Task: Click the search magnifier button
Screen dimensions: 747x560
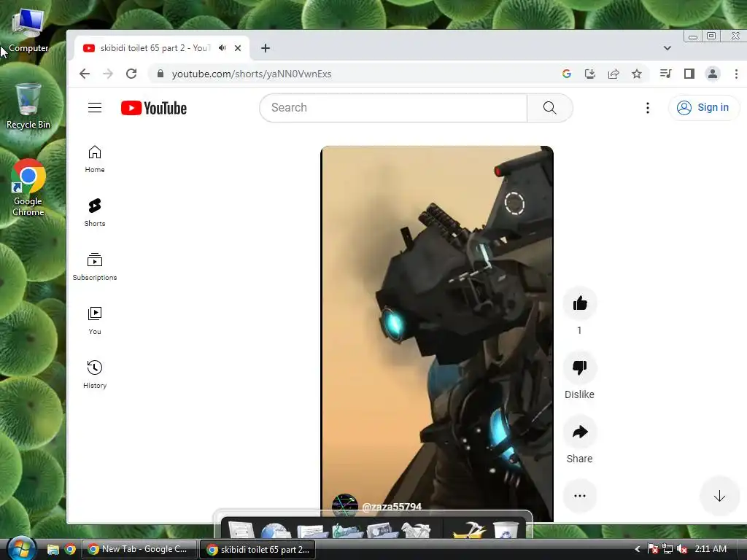Action: [x=550, y=108]
